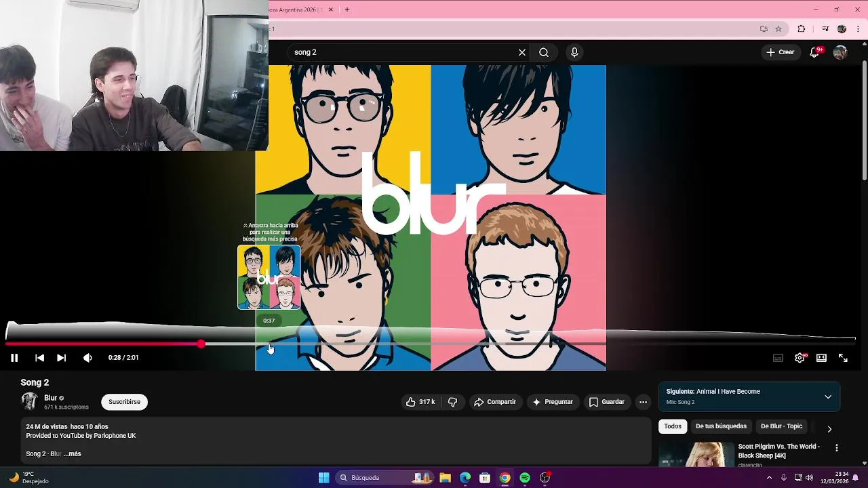The width and height of the screenshot is (868, 488).
Task: Click the system tray microphone icon
Action: pyautogui.click(x=784, y=478)
